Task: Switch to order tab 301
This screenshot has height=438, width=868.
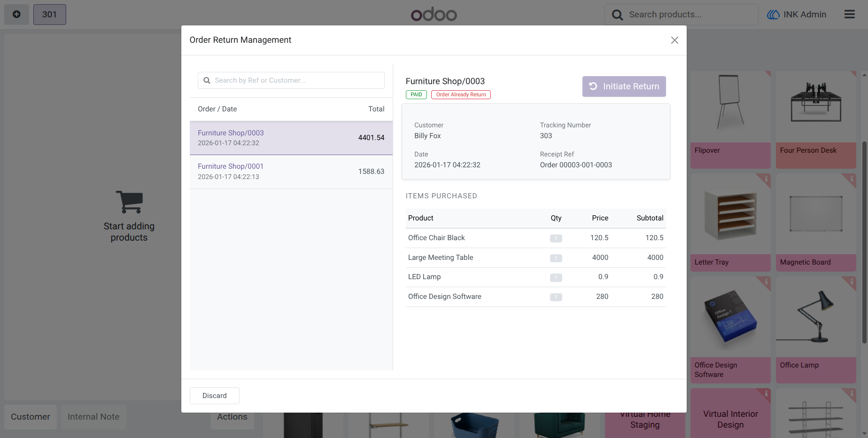Action: pyautogui.click(x=49, y=15)
